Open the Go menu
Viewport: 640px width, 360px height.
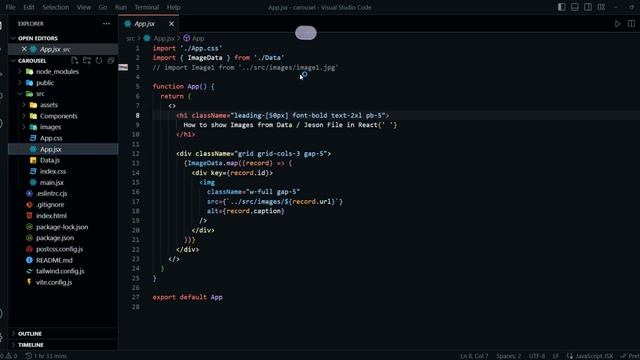(x=103, y=7)
